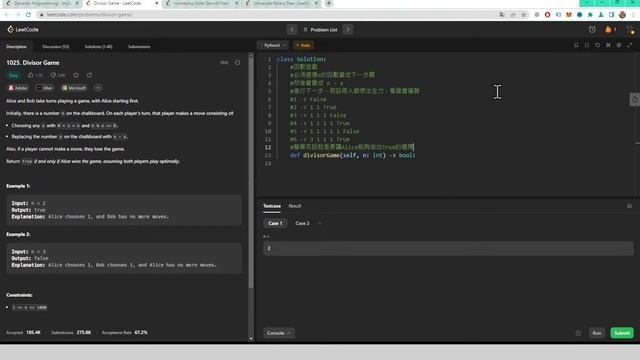Open the Problem List link

tap(320, 30)
